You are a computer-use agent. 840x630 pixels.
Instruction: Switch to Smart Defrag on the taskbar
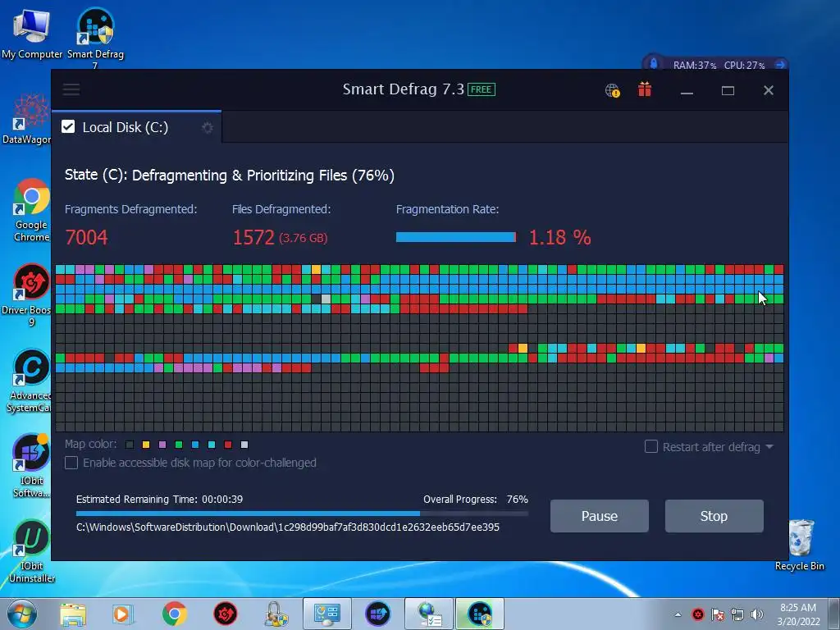point(480,614)
